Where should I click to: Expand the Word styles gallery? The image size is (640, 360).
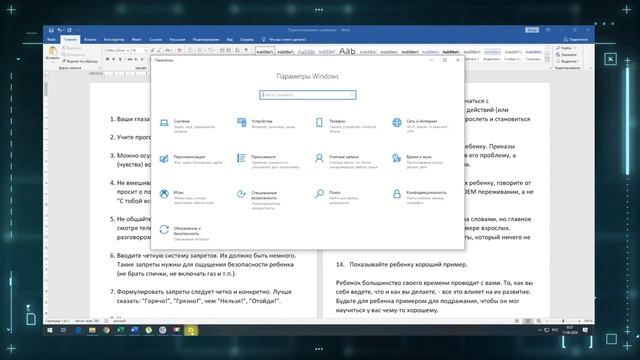coord(547,60)
